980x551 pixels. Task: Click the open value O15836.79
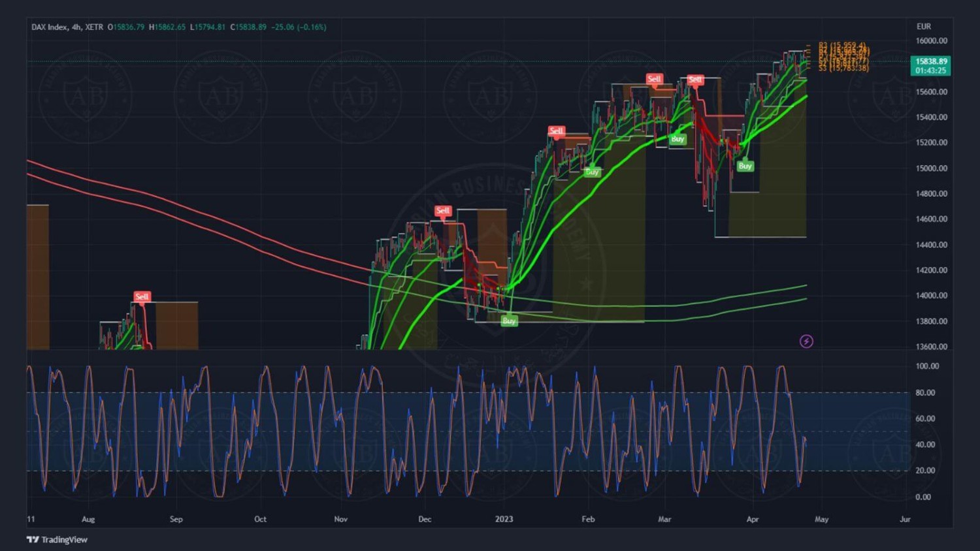126,27
